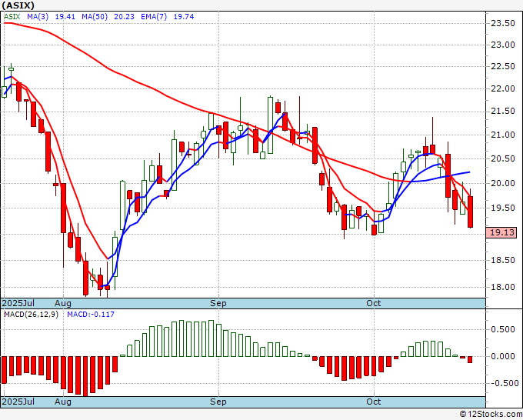The height and width of the screenshot is (420, 523).
Task: Click the MA(3) value 19.41
Action: coord(65,17)
